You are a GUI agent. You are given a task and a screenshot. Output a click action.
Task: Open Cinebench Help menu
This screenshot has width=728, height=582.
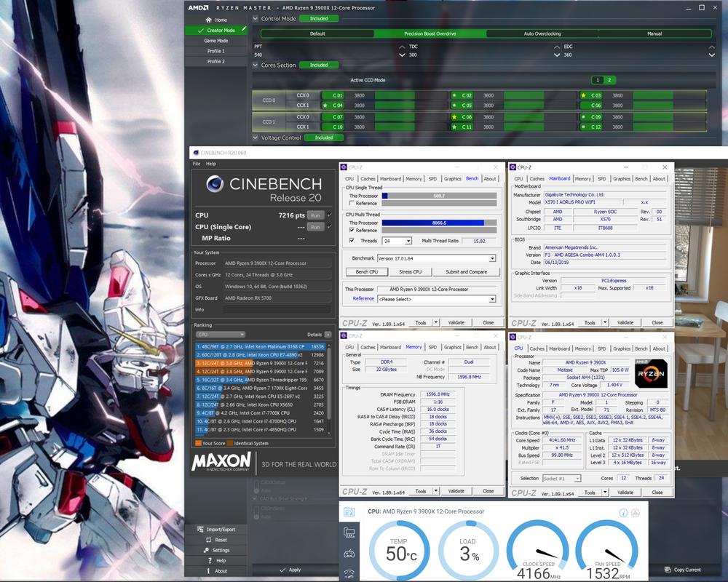click(x=211, y=164)
